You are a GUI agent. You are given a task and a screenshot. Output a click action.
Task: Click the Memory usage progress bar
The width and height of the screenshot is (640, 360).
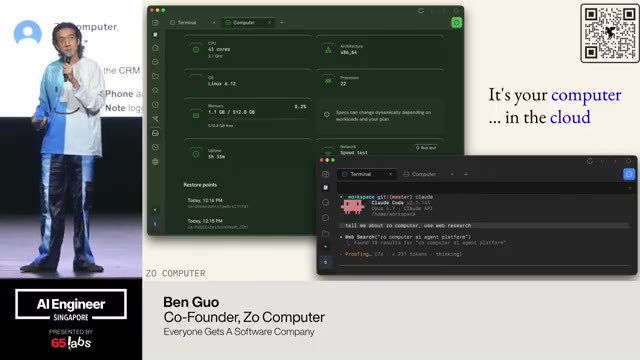(257, 119)
